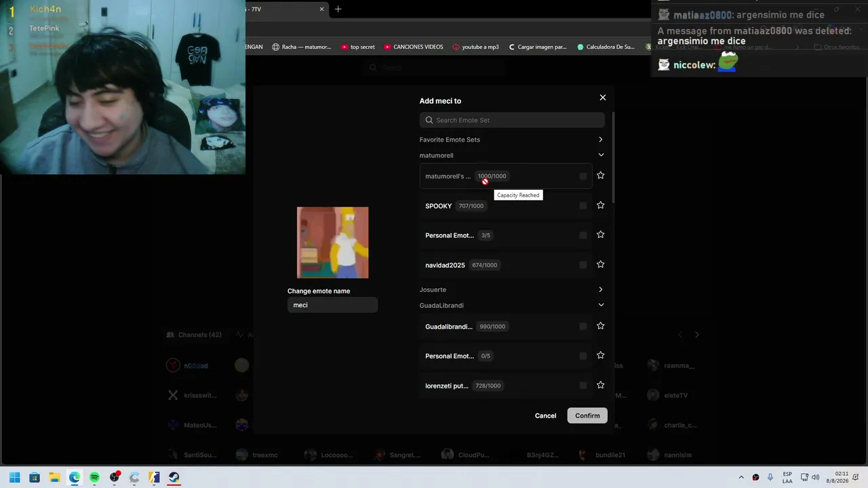Switch to Microsoft Edge in the taskbar

pos(75,477)
